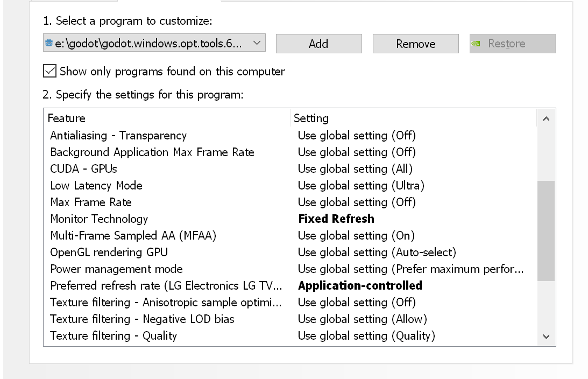Click the NVIDIA logo icon on the Restore button
588x379 pixels.
tap(476, 43)
